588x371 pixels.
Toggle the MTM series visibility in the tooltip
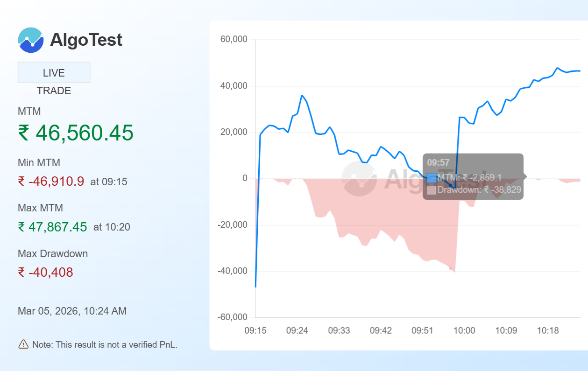[x=431, y=177]
